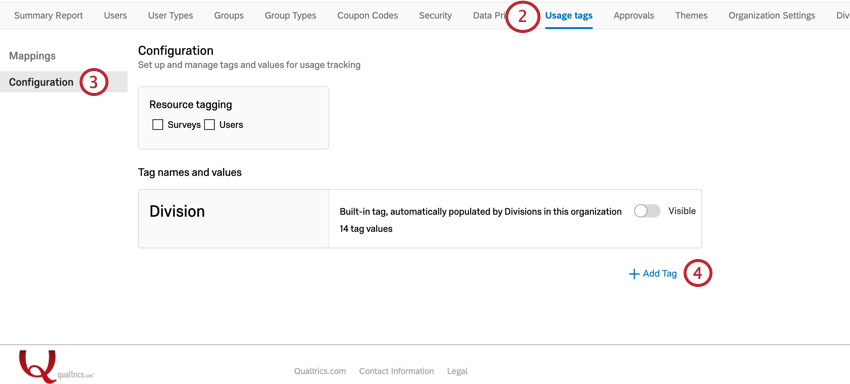
Task: Switch to the Users tab
Action: pyautogui.click(x=115, y=16)
